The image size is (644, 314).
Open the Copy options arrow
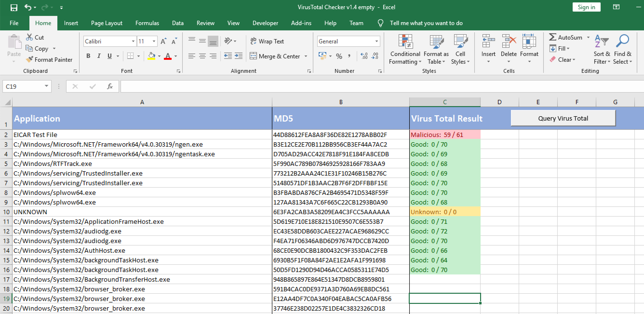[x=54, y=48]
